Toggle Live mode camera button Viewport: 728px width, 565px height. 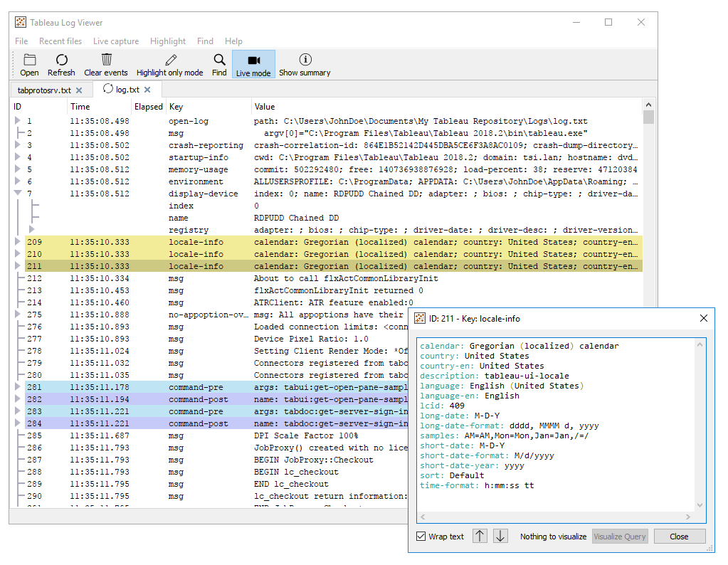tap(253, 60)
